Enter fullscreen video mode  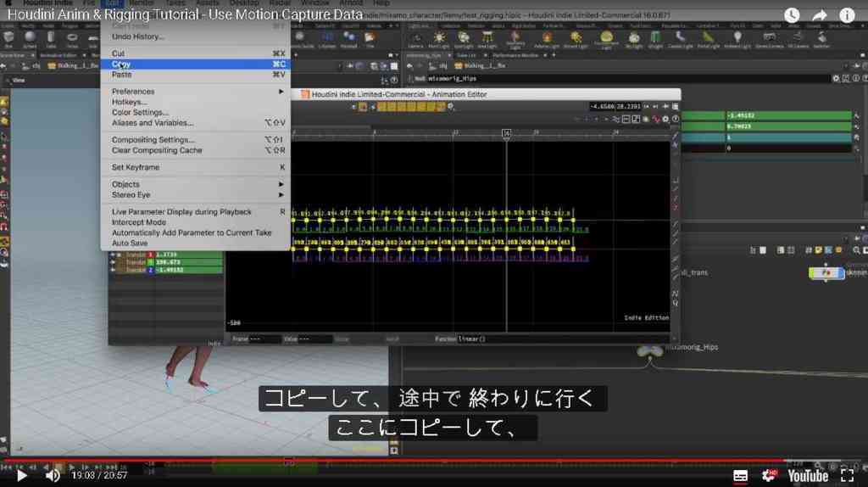pyautogui.click(x=847, y=475)
